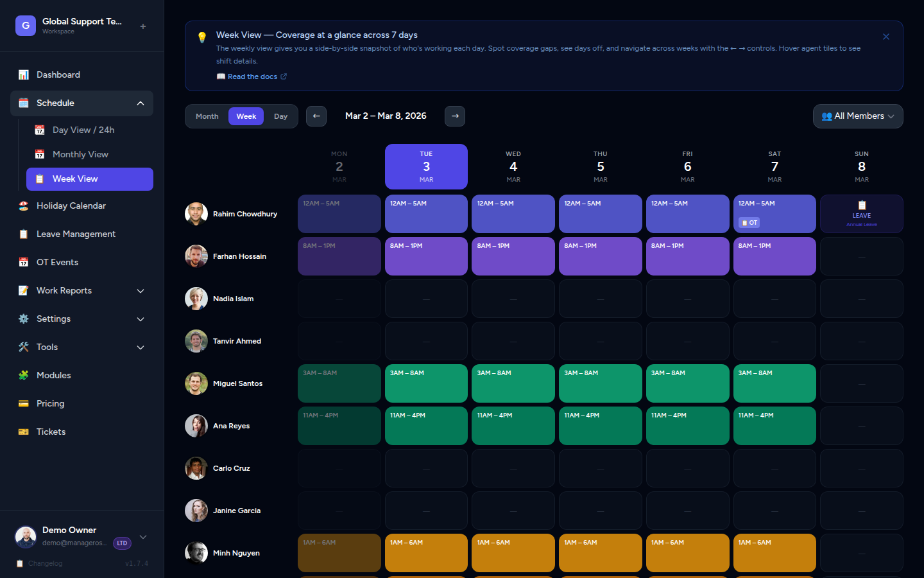Viewport: 924px width, 578px height.
Task: Open Monthly View in the Schedule submenu
Action: 80,155
